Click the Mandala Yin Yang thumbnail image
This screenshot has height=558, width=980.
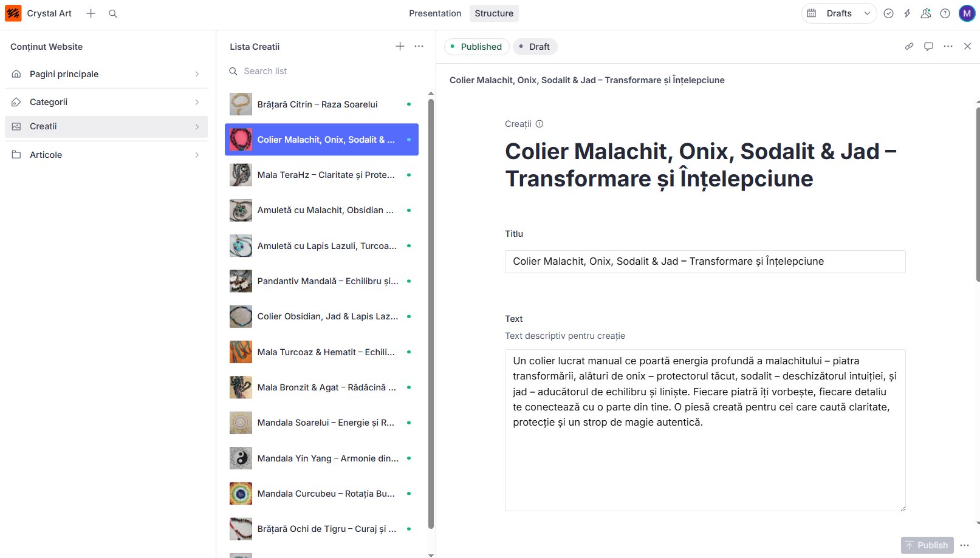coord(241,458)
